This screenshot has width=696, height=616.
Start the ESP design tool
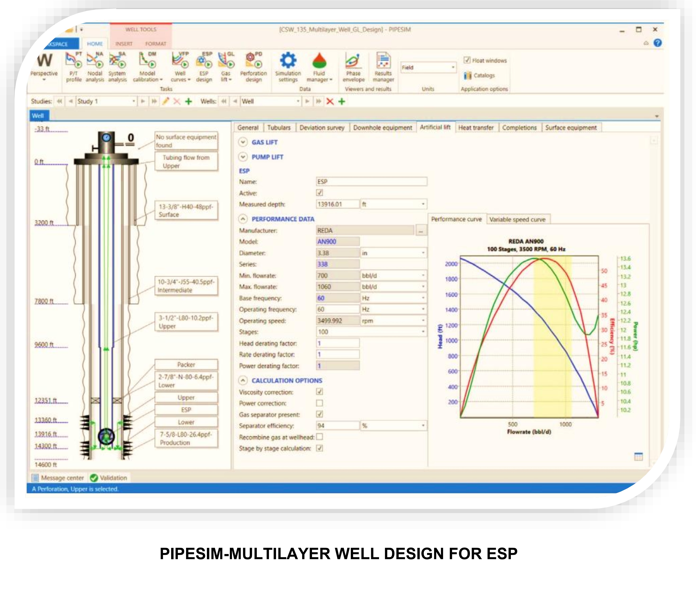pyautogui.click(x=204, y=67)
